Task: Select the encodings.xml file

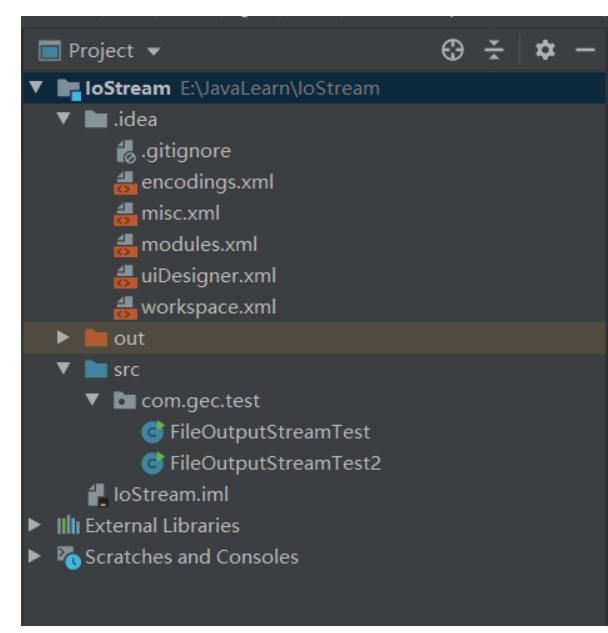Action: pyautogui.click(x=207, y=182)
